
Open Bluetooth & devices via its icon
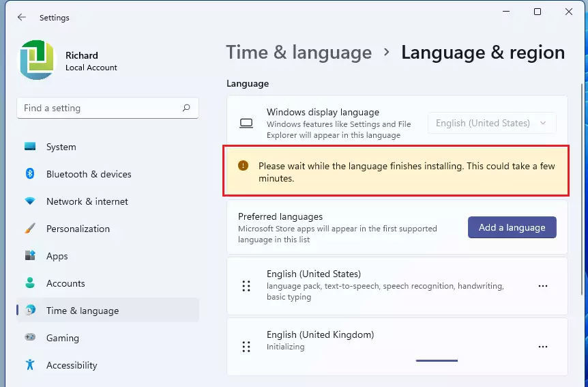30,174
